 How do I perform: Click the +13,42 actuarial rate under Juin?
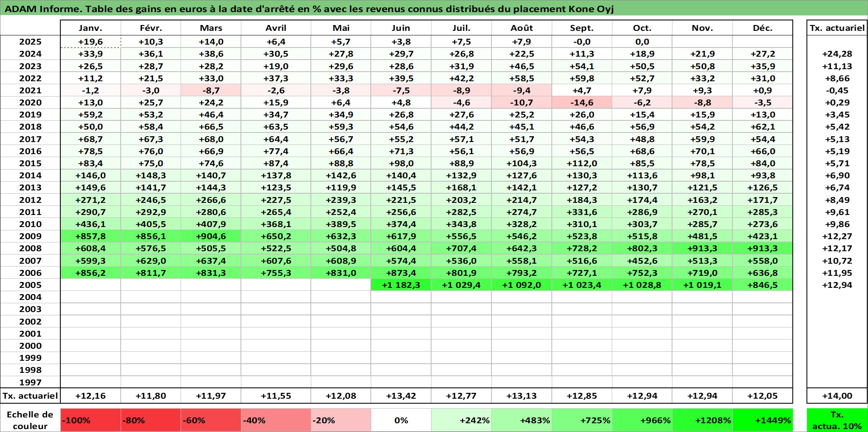pyautogui.click(x=401, y=396)
